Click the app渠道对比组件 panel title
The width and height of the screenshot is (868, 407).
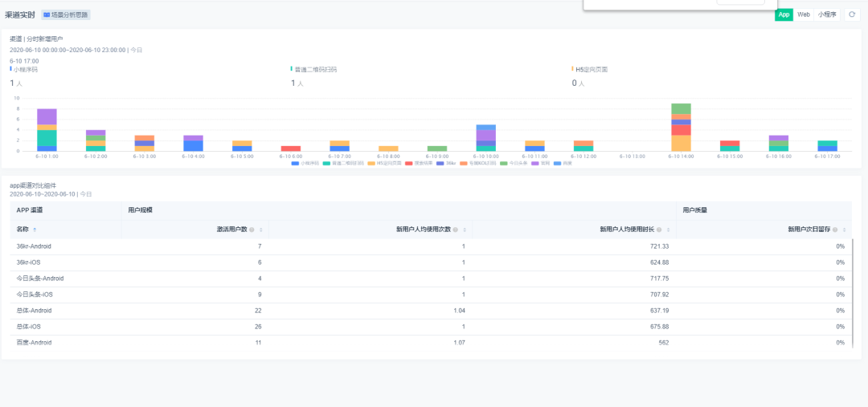(x=33, y=185)
